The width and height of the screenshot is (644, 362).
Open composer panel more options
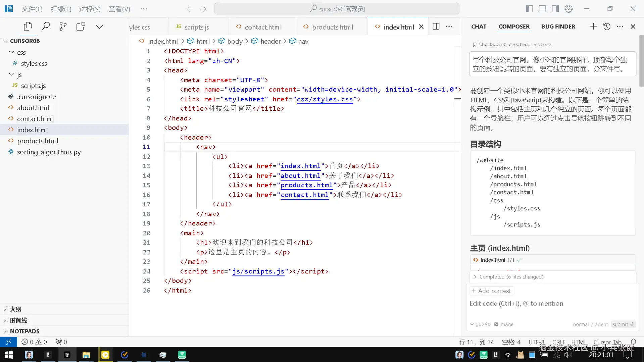point(620,27)
